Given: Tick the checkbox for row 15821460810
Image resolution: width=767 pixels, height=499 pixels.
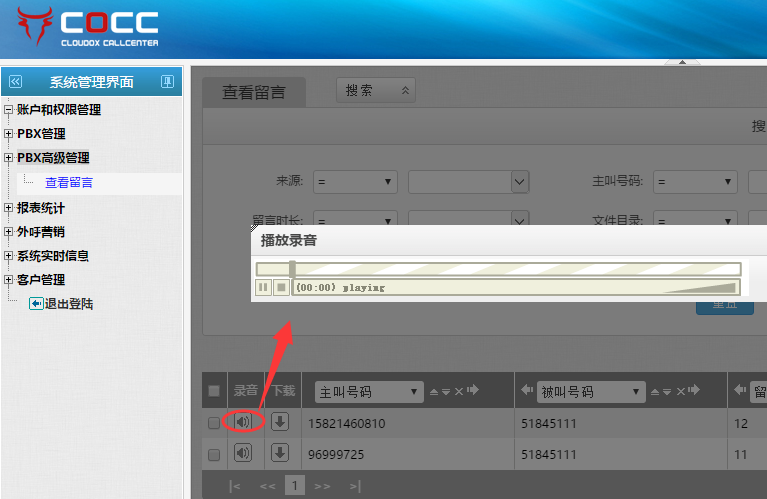Looking at the screenshot, I should [x=213, y=423].
